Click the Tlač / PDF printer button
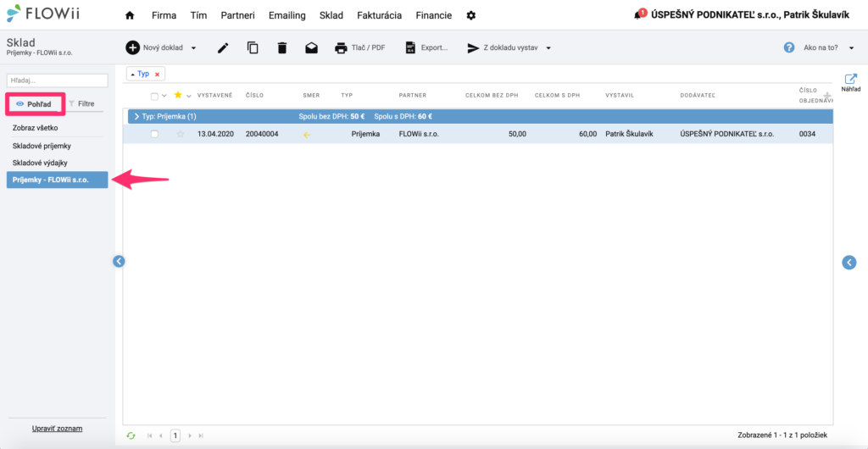This screenshot has width=868, height=449. [x=359, y=48]
